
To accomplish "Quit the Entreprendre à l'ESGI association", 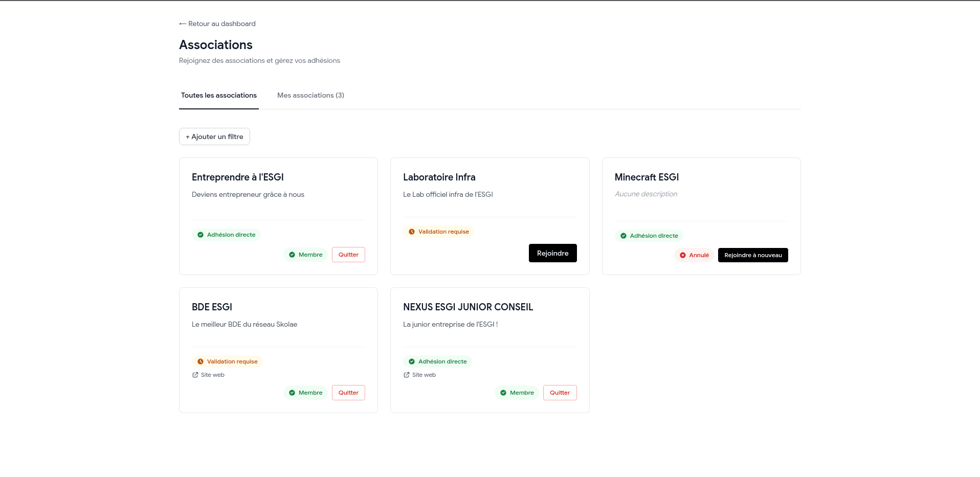I will click(348, 255).
